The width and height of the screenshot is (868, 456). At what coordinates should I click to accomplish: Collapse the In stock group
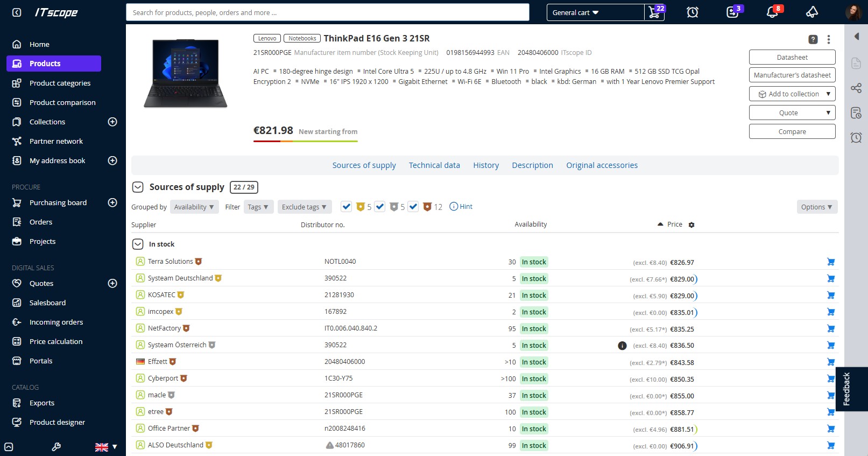(138, 244)
